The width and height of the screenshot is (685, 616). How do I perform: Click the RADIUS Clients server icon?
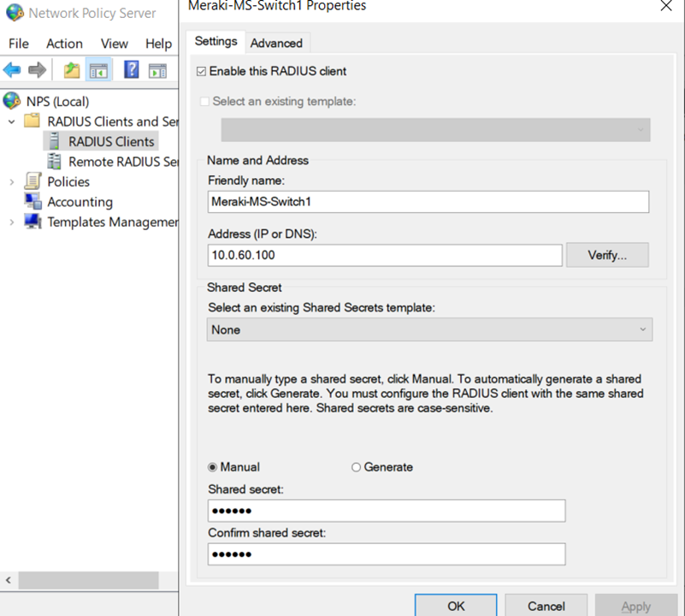54,141
